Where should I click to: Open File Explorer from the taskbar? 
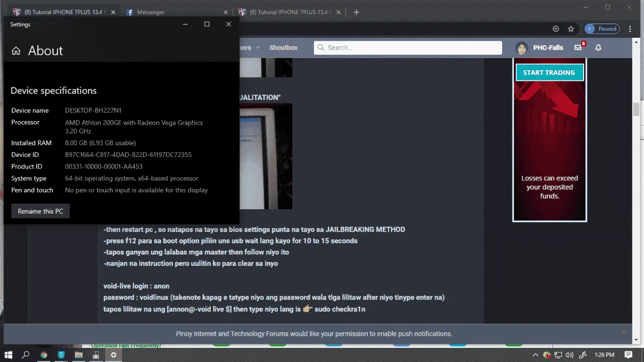(78, 355)
